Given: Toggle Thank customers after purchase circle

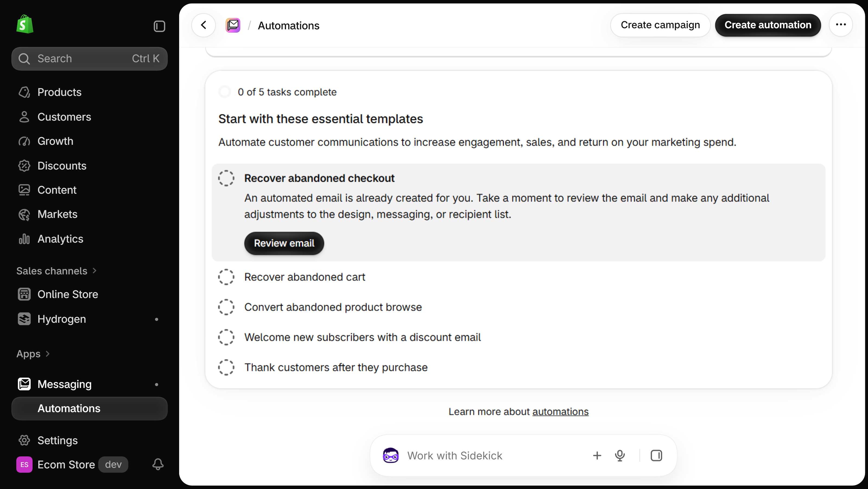Looking at the screenshot, I should tap(226, 367).
